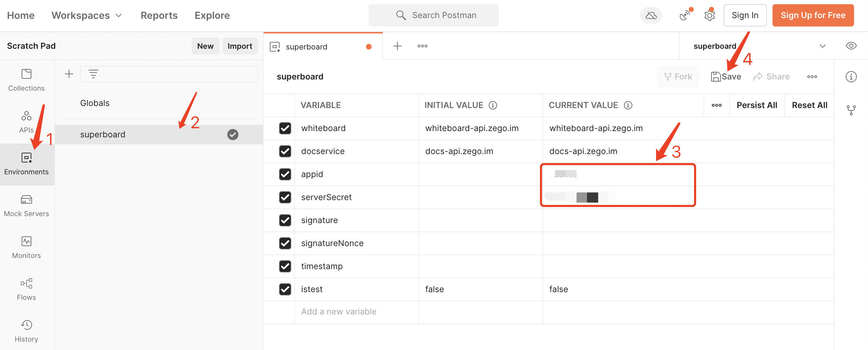Image resolution: width=868 pixels, height=350 pixels.
Task: Open the APIs sidebar section
Action: click(x=26, y=122)
